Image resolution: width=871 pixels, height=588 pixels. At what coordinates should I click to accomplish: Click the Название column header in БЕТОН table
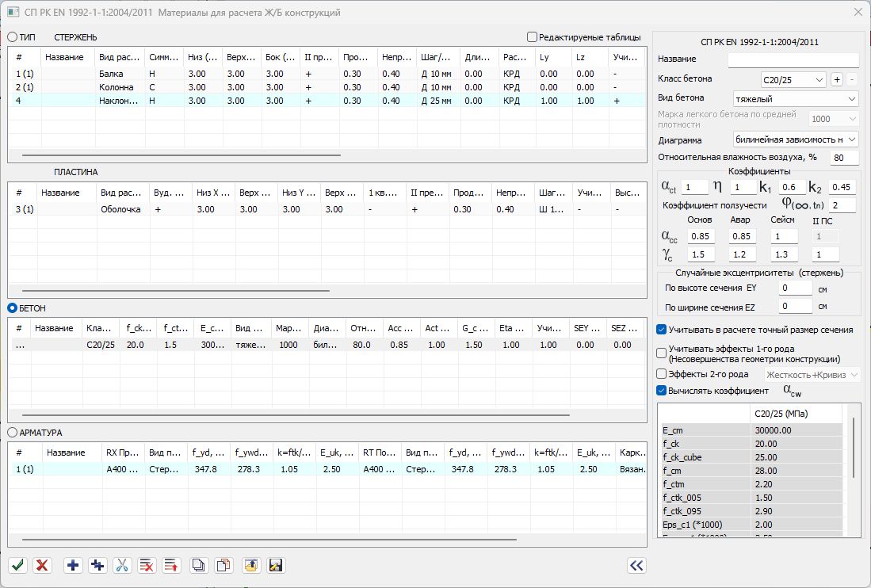tap(54, 328)
